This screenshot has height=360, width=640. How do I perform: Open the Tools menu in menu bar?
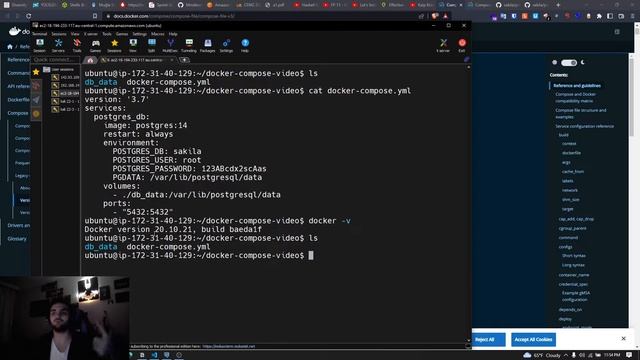[x=107, y=34]
